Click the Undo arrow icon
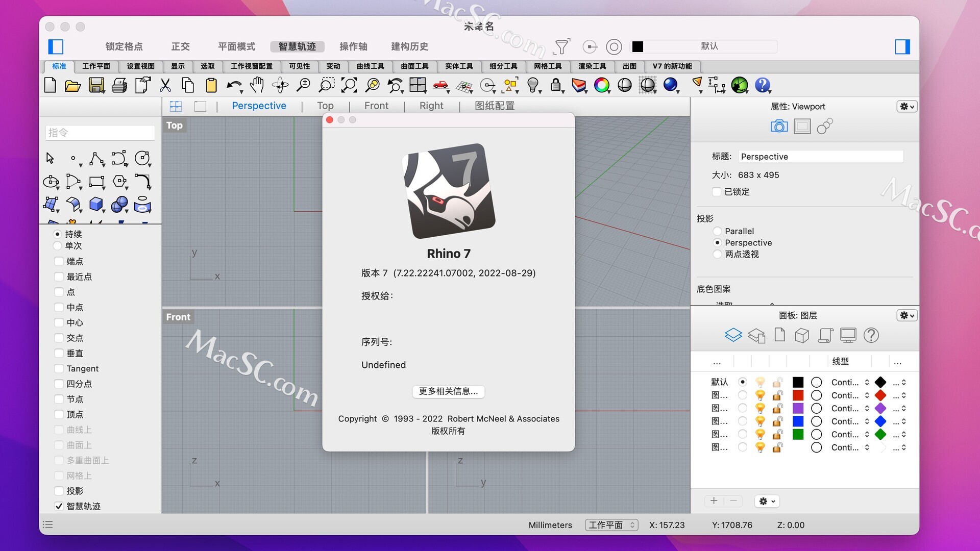980x551 pixels. point(234,85)
